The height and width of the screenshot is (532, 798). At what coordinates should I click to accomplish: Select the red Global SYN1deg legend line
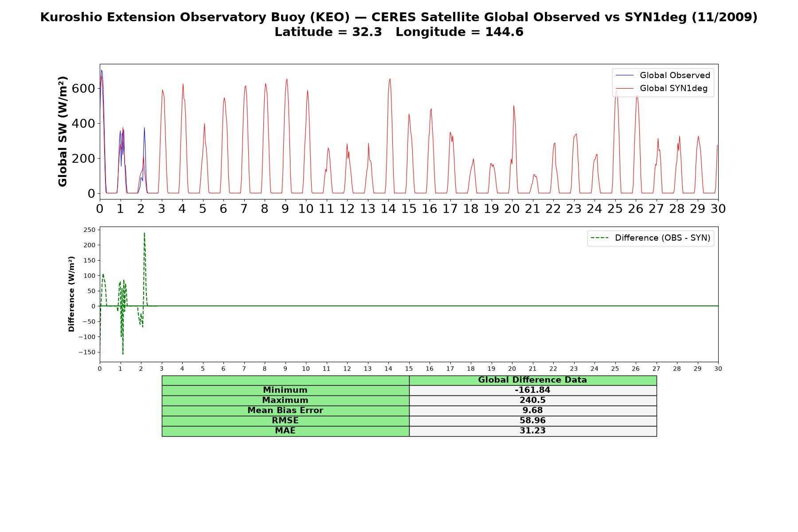(x=625, y=88)
